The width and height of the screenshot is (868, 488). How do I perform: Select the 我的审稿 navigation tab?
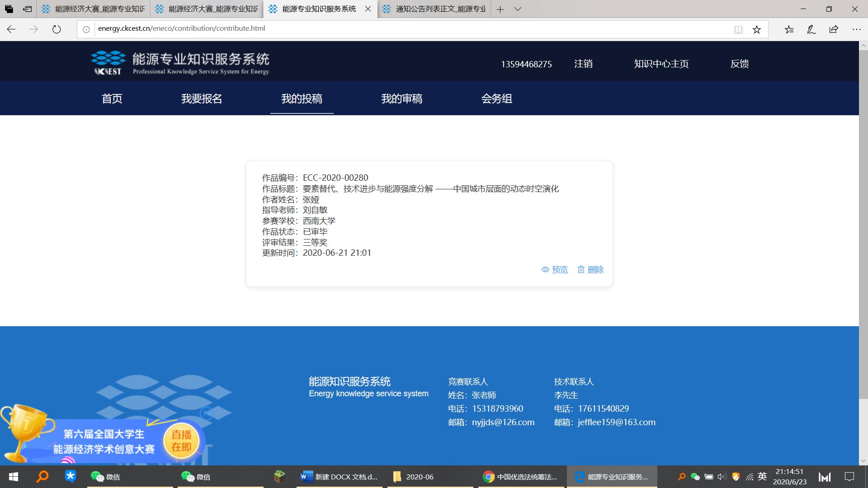[x=402, y=99]
